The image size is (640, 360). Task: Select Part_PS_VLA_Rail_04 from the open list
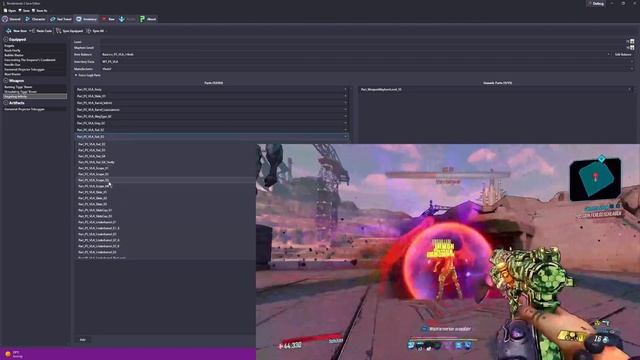[92, 156]
